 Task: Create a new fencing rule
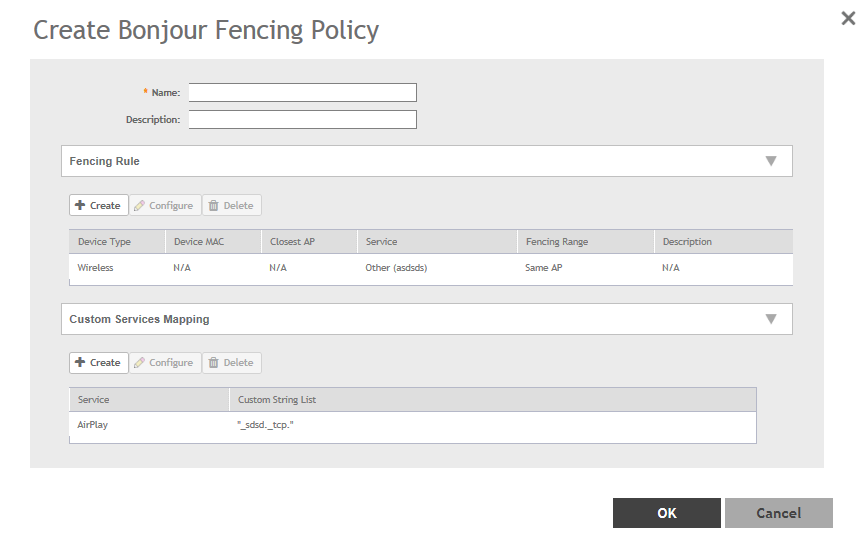tap(98, 205)
